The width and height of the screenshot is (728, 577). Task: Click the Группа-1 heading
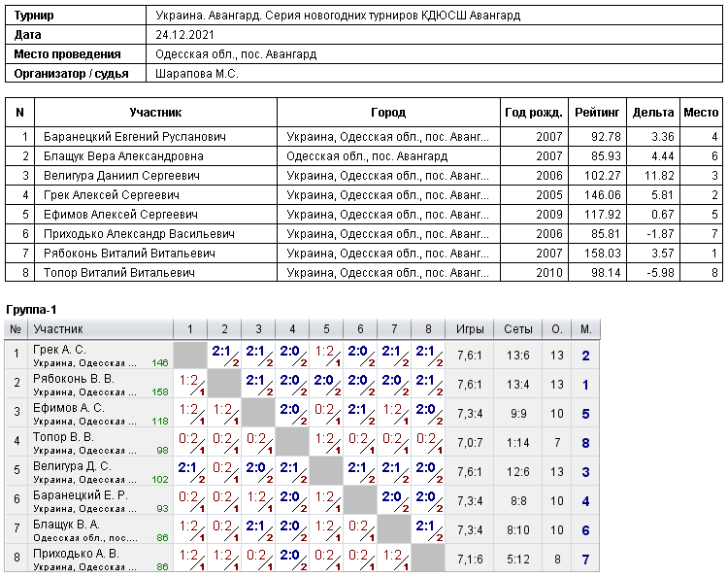[x=31, y=310]
